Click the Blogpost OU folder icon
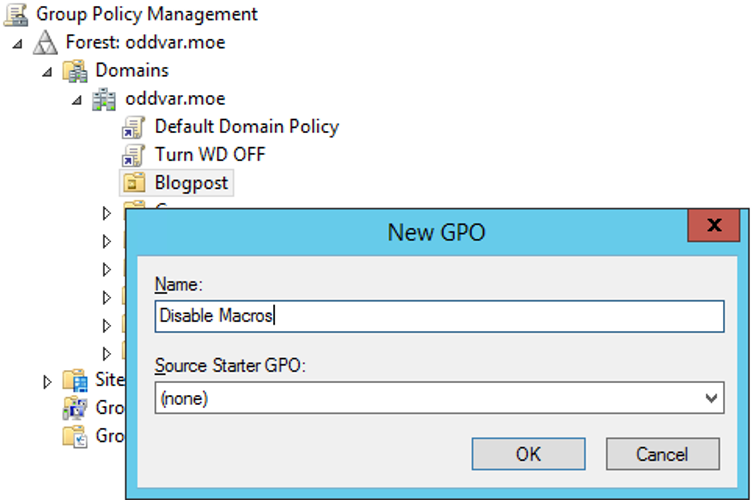 pos(134,183)
